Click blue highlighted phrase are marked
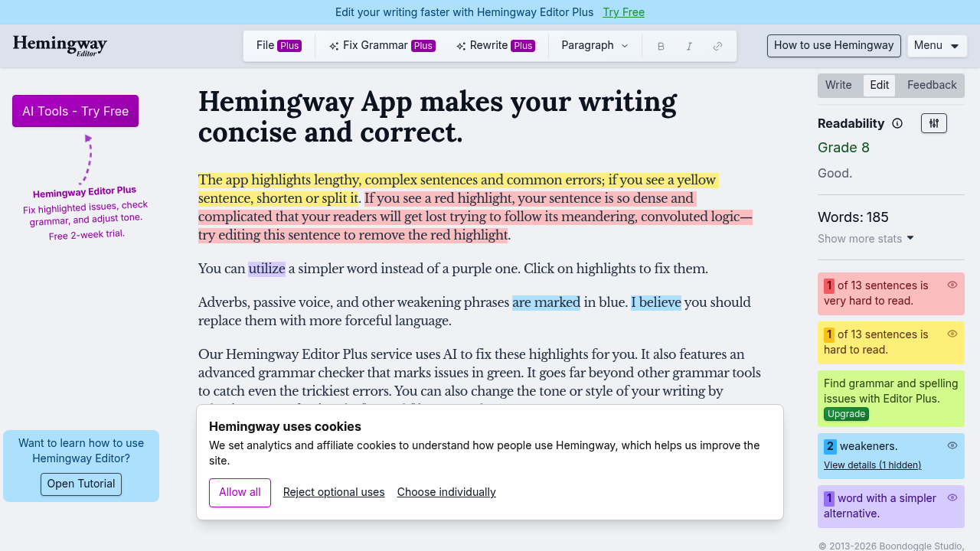 tap(546, 302)
